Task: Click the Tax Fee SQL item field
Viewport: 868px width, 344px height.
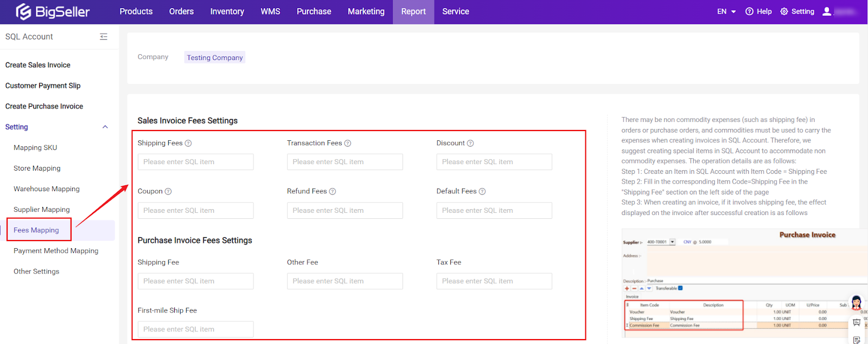Action: 494,281
